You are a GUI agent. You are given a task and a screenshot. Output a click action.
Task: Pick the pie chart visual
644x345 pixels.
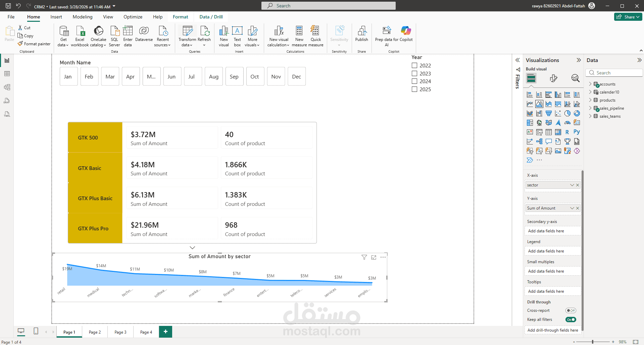[567, 113]
